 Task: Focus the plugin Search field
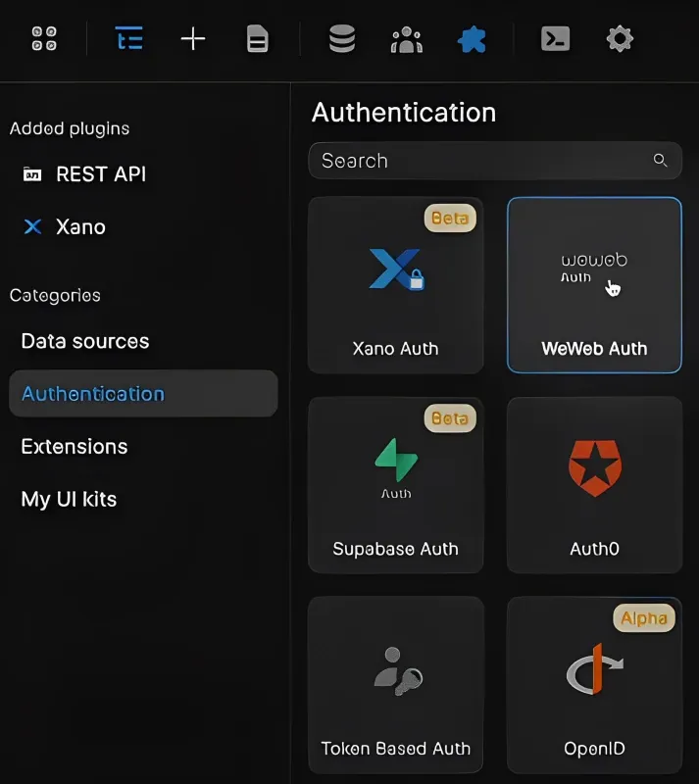point(495,161)
